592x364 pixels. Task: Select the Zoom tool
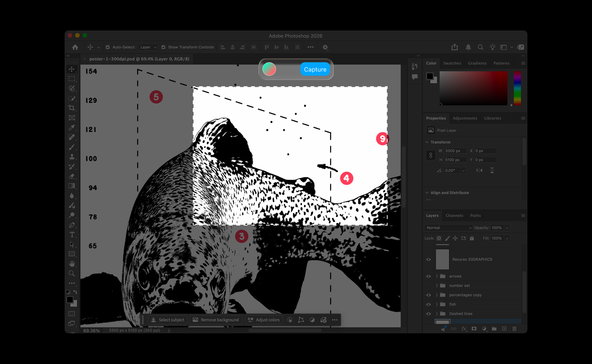coord(71,273)
